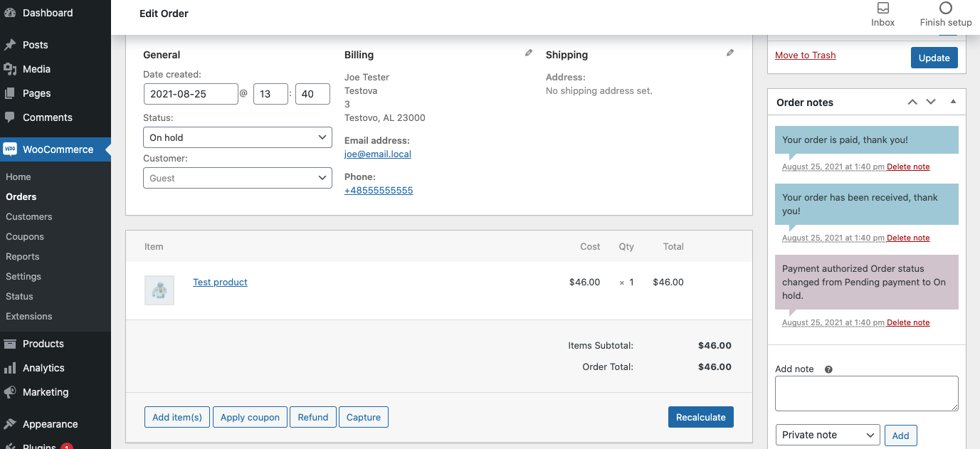Click Move to Trash link
This screenshot has width=980, height=449.
tap(805, 56)
